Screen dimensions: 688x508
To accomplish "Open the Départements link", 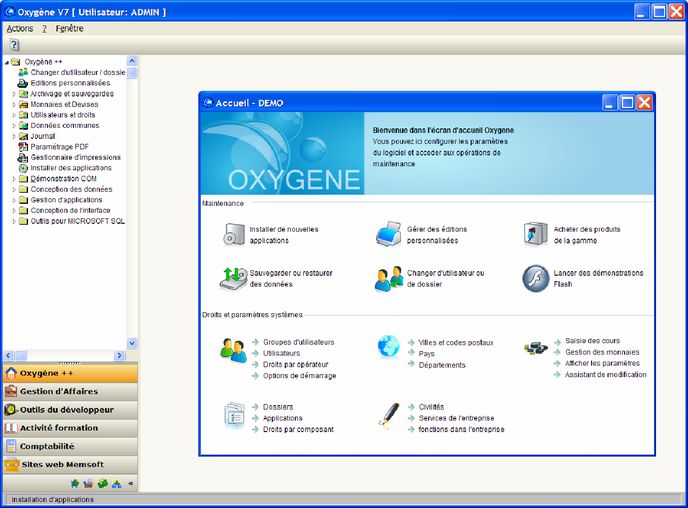I will click(x=441, y=365).
